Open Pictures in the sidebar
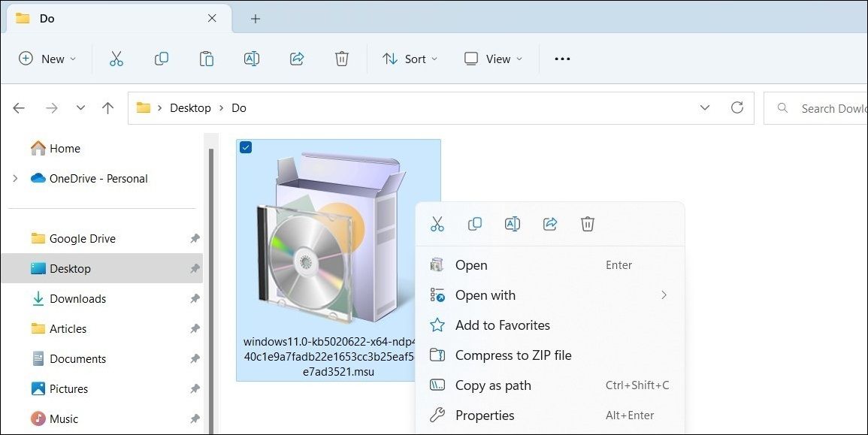 pos(68,388)
